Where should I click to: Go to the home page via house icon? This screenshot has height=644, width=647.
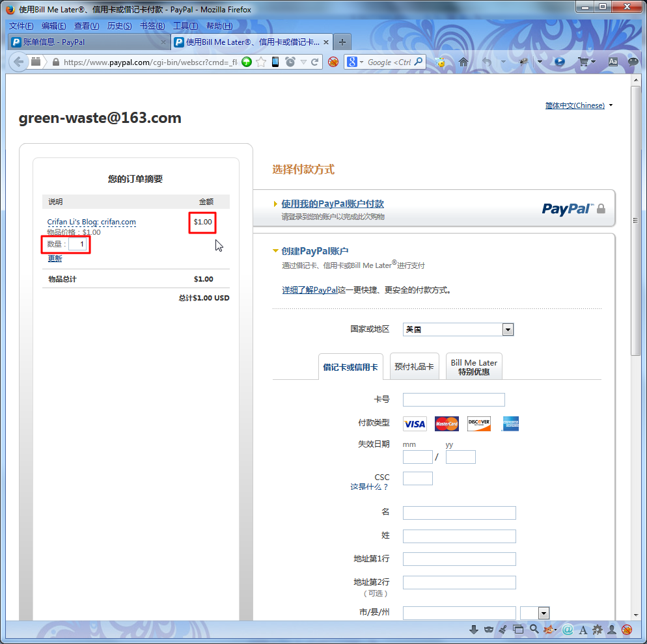(x=463, y=62)
